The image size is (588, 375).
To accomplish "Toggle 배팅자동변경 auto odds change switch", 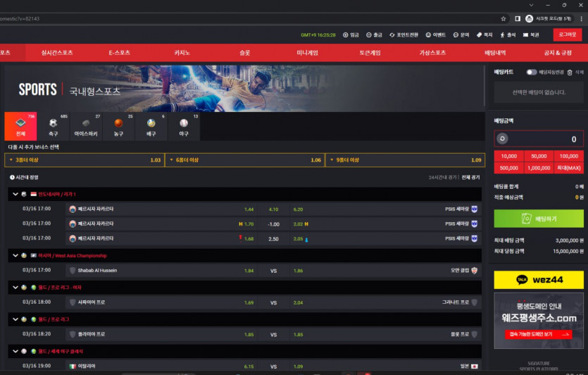I will (532, 72).
